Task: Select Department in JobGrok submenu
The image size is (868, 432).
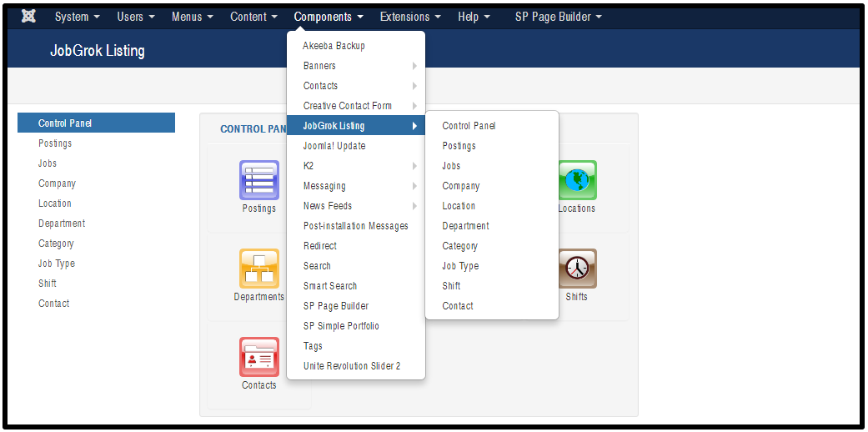Action: (492, 226)
